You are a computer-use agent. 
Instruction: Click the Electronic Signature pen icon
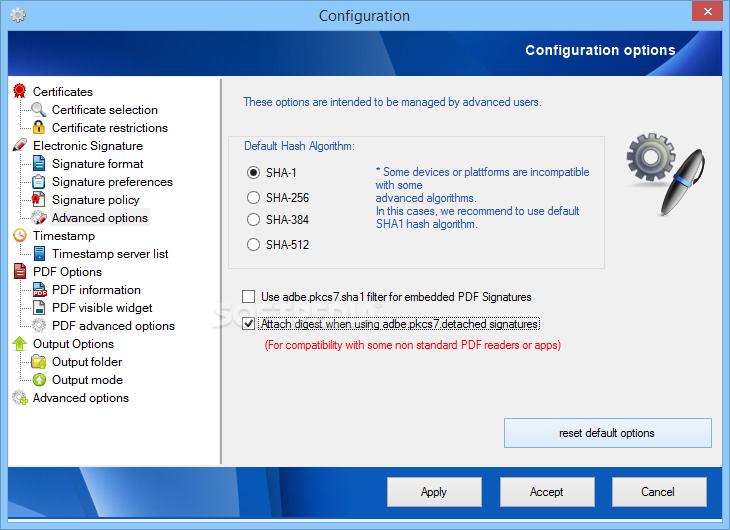pos(20,145)
